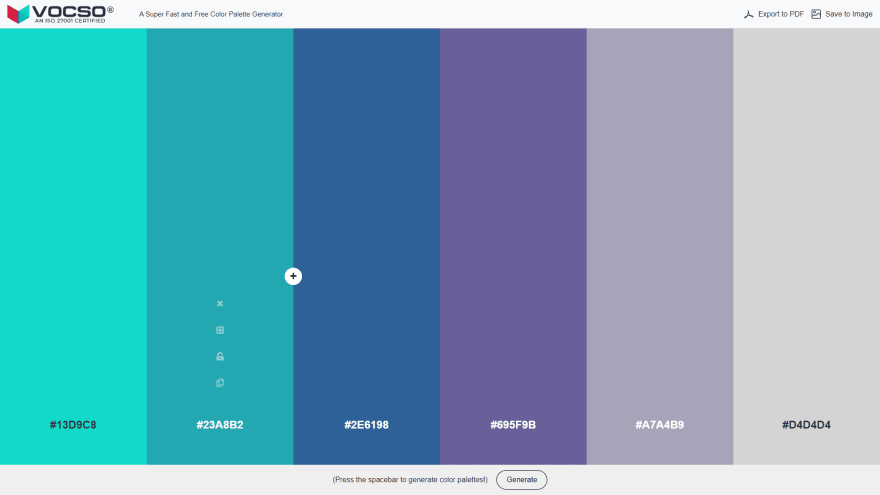Select the #23A8B2 hex code label
Screen dimensions: 880x495
pyautogui.click(x=220, y=425)
